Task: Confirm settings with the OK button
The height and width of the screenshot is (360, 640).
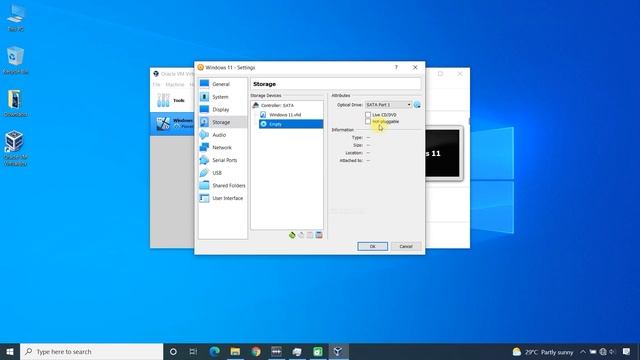Action: click(373, 247)
